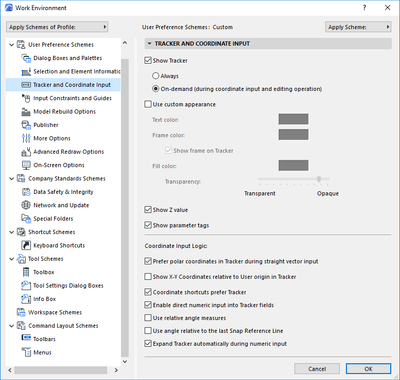Toggle the Show Z value checkbox

point(148,210)
